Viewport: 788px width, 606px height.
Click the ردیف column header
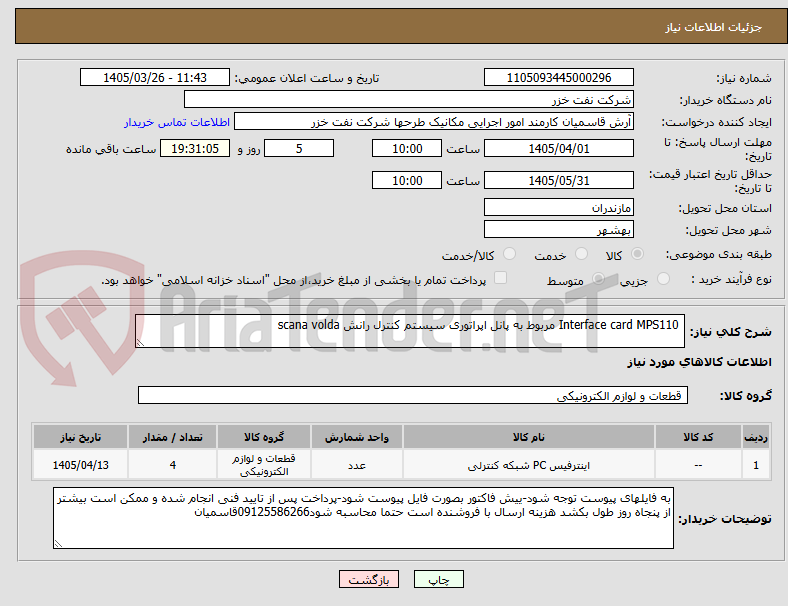(755, 437)
